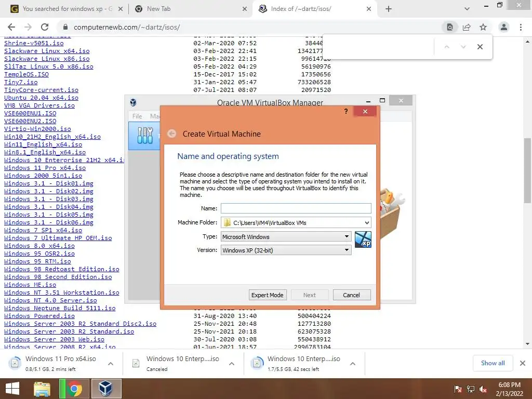Open Windows 7 SP1 x64.iso link

click(x=43, y=230)
